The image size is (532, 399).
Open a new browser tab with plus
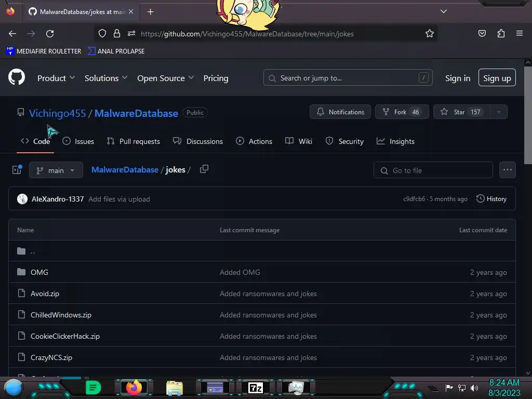150,12
